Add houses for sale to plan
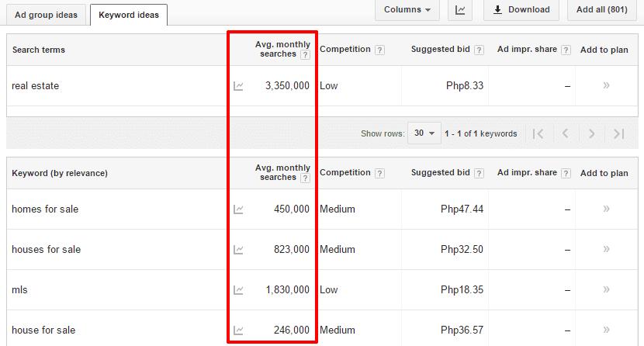Screen dimensions: 644x346 606,249
